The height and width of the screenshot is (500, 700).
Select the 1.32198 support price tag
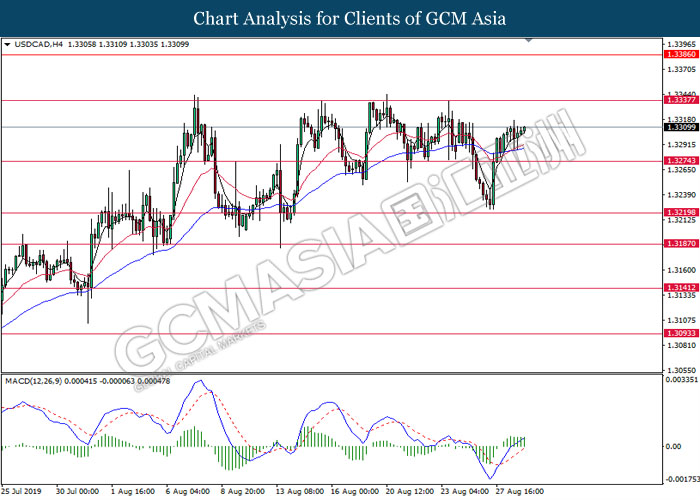(x=680, y=213)
